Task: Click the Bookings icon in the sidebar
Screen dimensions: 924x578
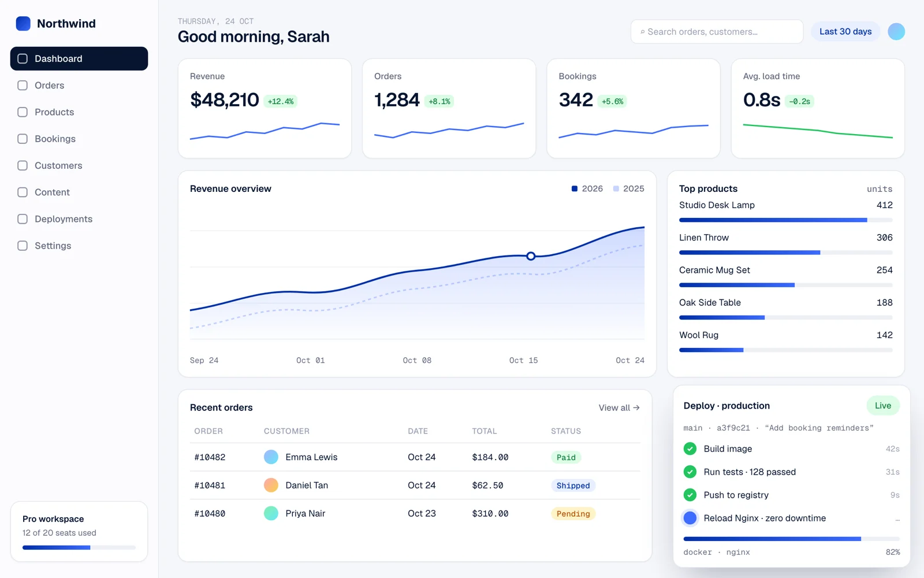Action: click(x=23, y=139)
